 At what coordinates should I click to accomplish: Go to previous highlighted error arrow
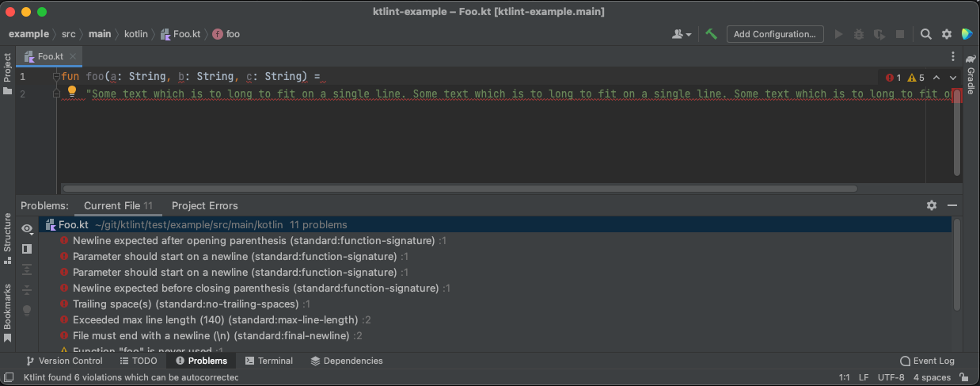point(936,78)
